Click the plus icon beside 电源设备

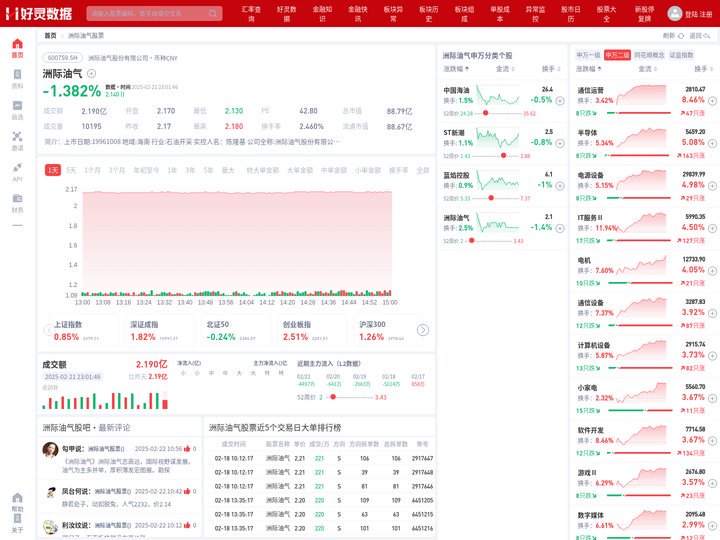[x=712, y=186]
